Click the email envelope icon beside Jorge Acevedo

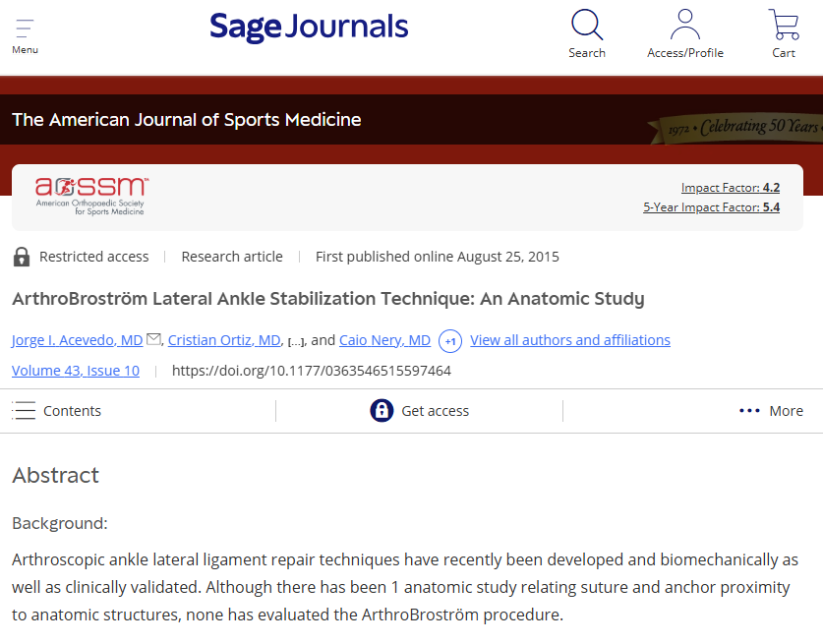pos(153,339)
